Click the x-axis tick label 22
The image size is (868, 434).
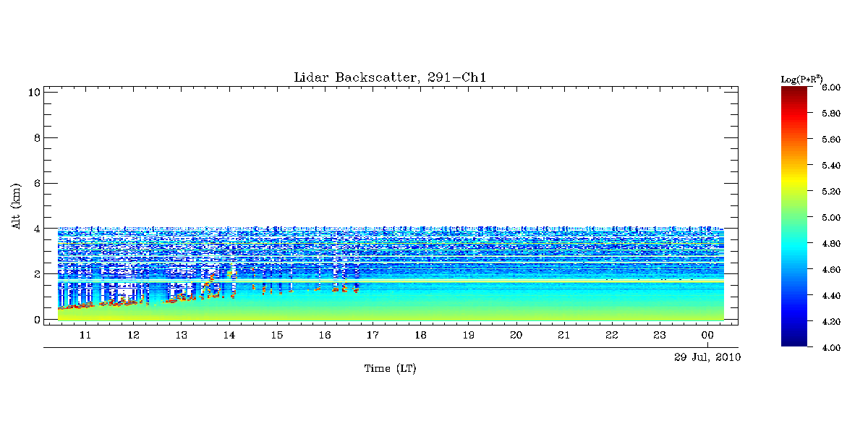(x=612, y=336)
